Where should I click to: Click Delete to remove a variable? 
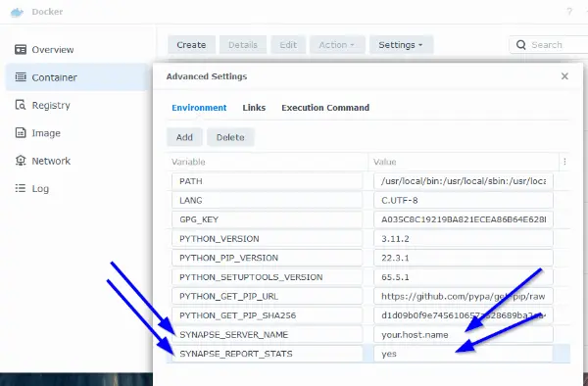[230, 137]
